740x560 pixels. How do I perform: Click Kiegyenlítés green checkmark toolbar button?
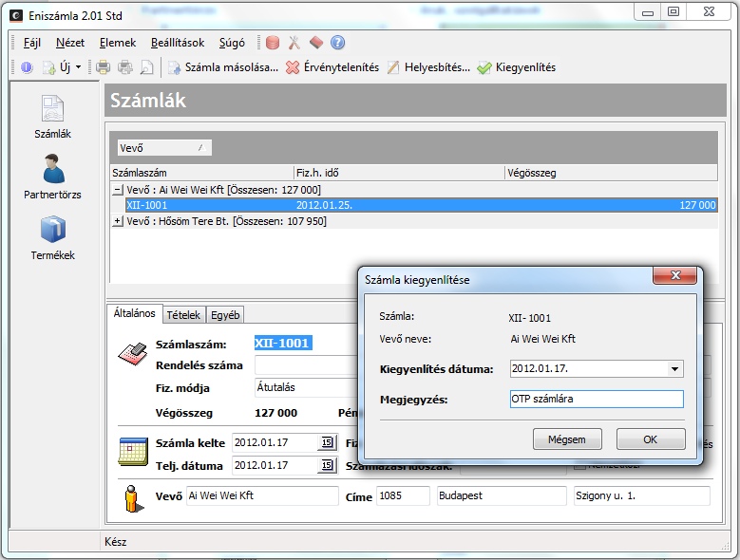point(516,67)
